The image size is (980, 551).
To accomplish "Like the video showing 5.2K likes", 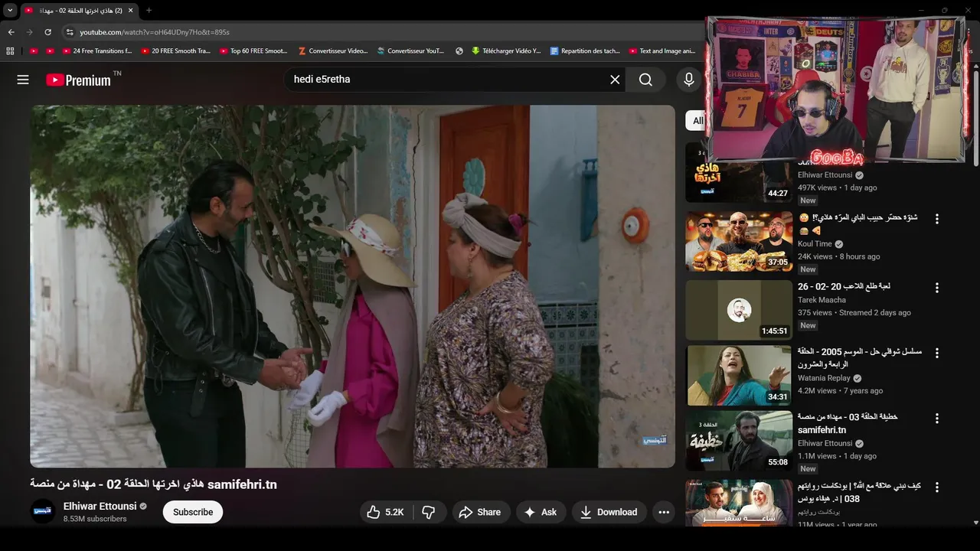I will (385, 512).
